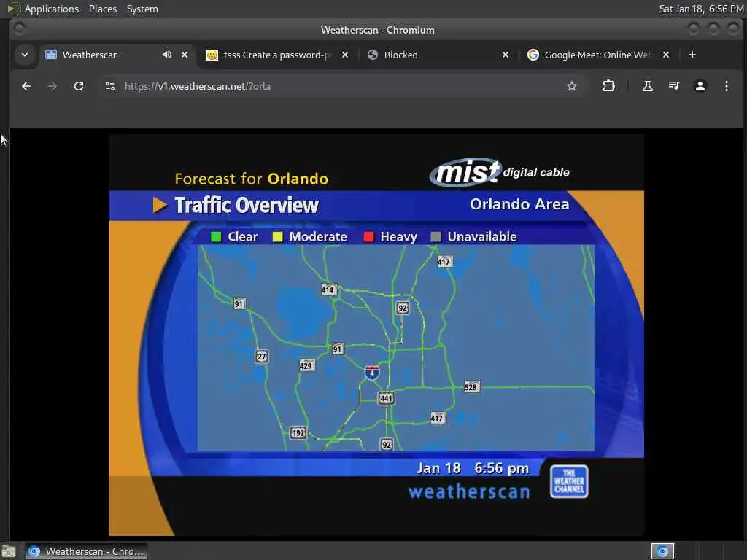This screenshot has width=747, height=560.
Task: Open the System menu
Action: click(x=142, y=9)
